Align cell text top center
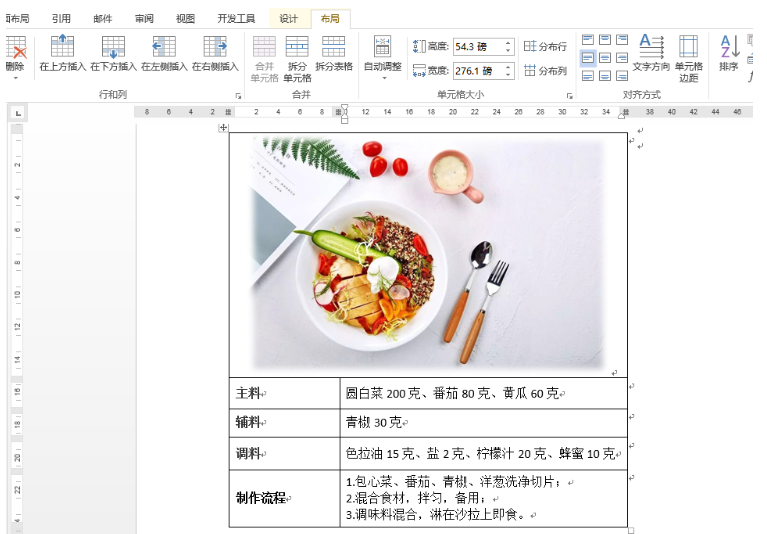This screenshot has width=767, height=534. tap(605, 40)
